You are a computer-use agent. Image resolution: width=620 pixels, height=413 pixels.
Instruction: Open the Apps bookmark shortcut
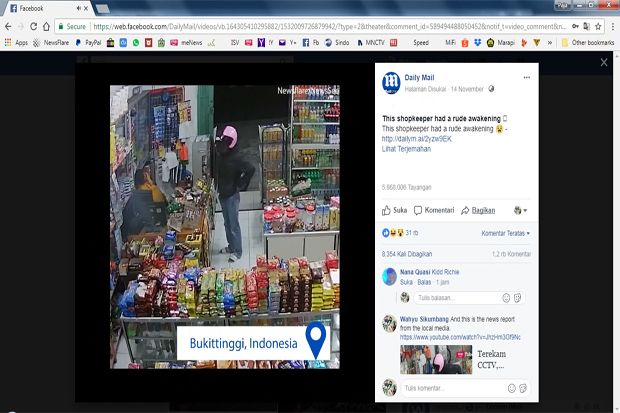click(x=16, y=43)
